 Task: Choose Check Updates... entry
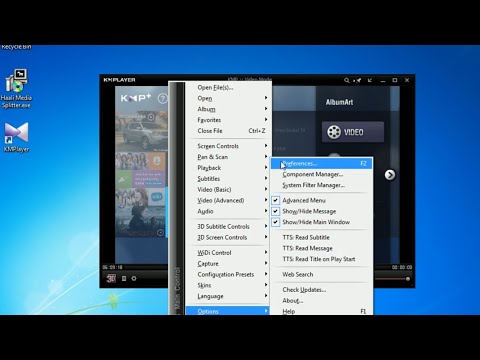point(322,290)
